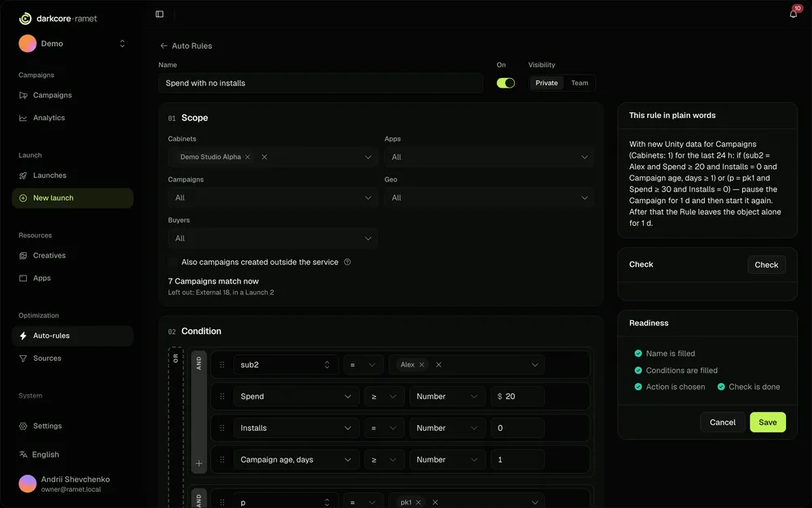The width and height of the screenshot is (812, 508).
Task: Click the Settings gear icon
Action: (23, 426)
